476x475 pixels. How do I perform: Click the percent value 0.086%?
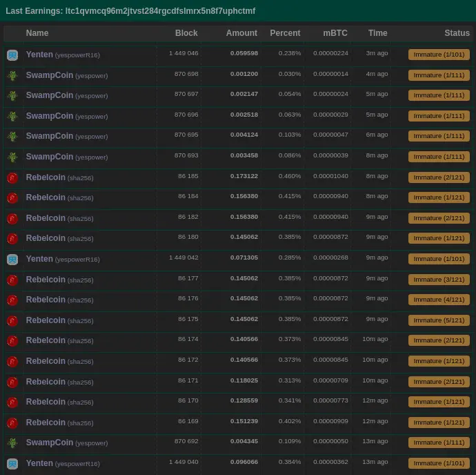point(290,155)
